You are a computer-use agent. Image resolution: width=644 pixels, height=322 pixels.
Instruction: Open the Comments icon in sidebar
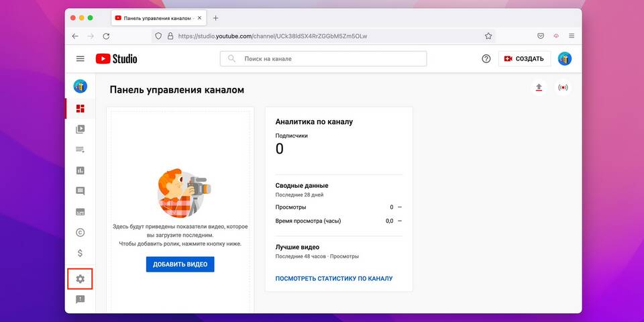(80, 191)
